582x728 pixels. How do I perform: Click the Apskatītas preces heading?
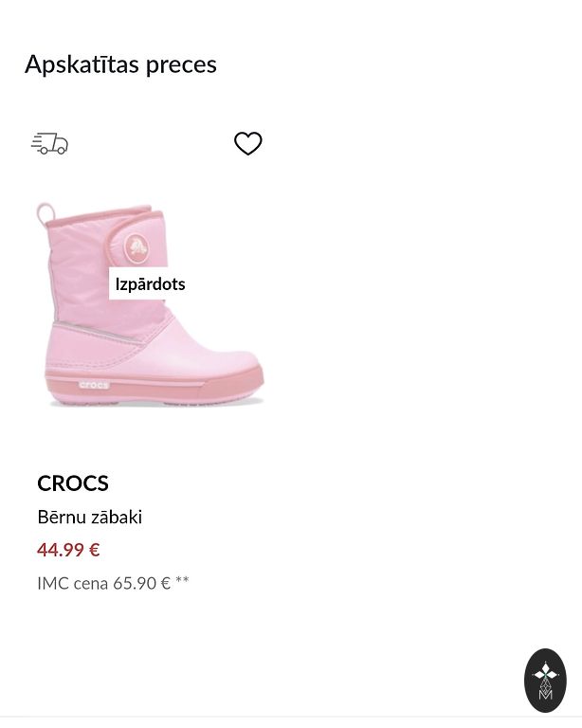(x=120, y=64)
